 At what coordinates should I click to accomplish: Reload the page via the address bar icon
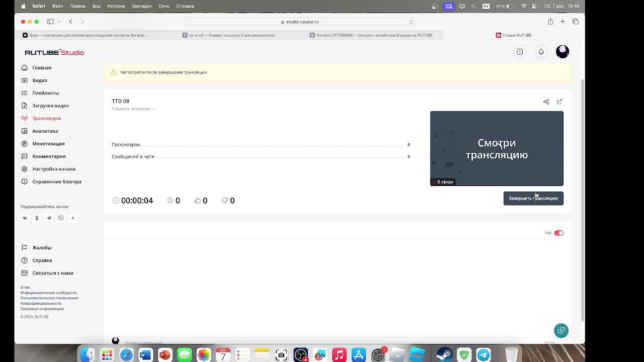(x=411, y=22)
